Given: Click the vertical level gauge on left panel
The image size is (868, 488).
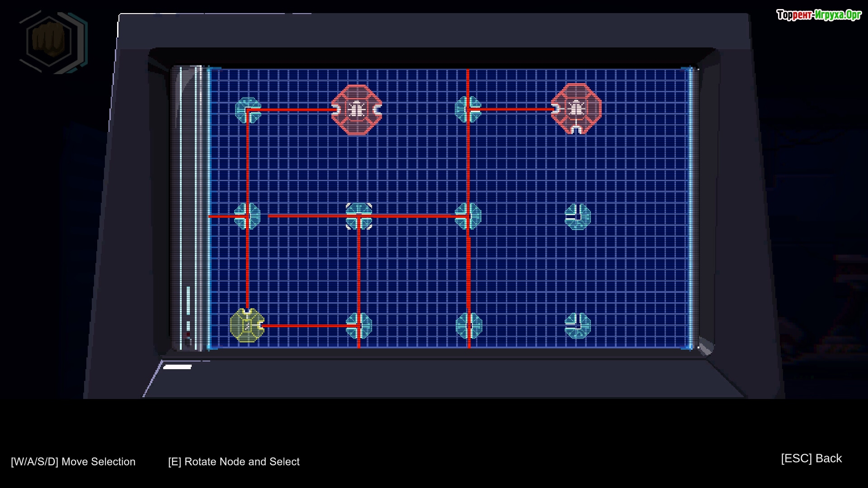Looking at the screenshot, I should point(189,300).
